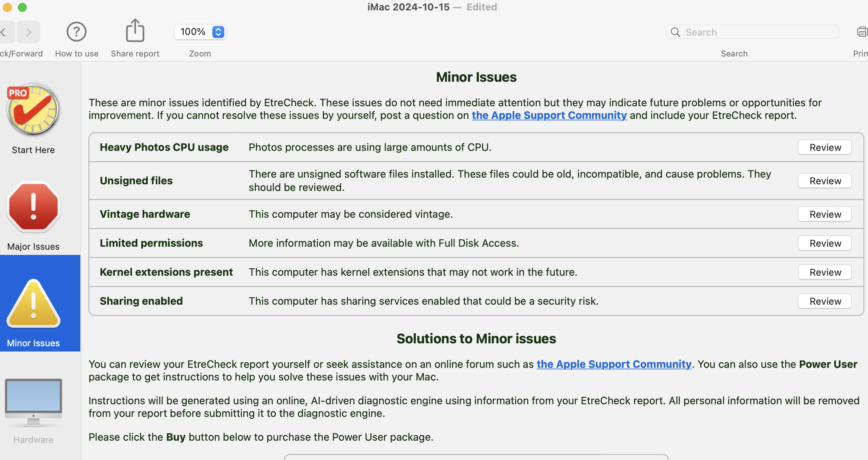
Task: Review the Sharing enabled issue
Action: click(824, 301)
